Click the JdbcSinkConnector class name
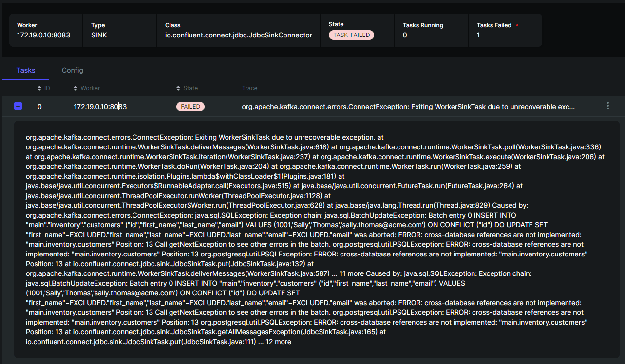 [x=238, y=35]
